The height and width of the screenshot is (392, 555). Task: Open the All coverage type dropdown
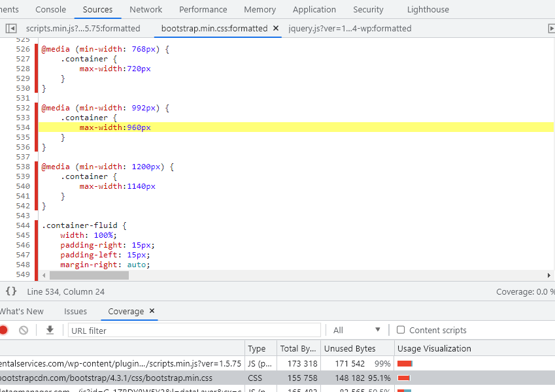(x=357, y=330)
